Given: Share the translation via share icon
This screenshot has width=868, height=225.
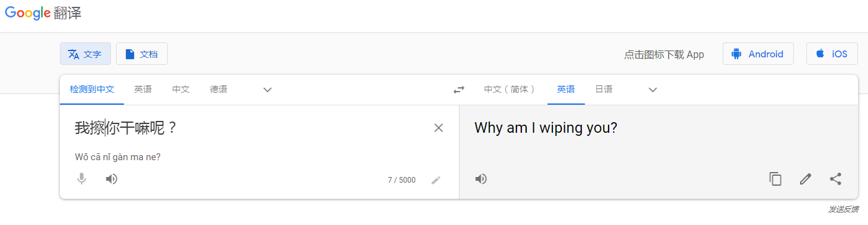Looking at the screenshot, I should click(836, 179).
